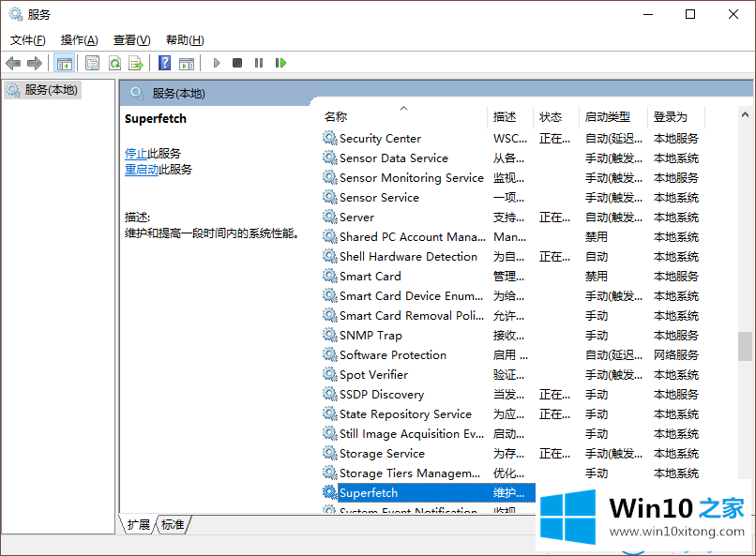Viewport: 756px width, 556px height.
Task: Sort by the 状态 column header
Action: 556,116
